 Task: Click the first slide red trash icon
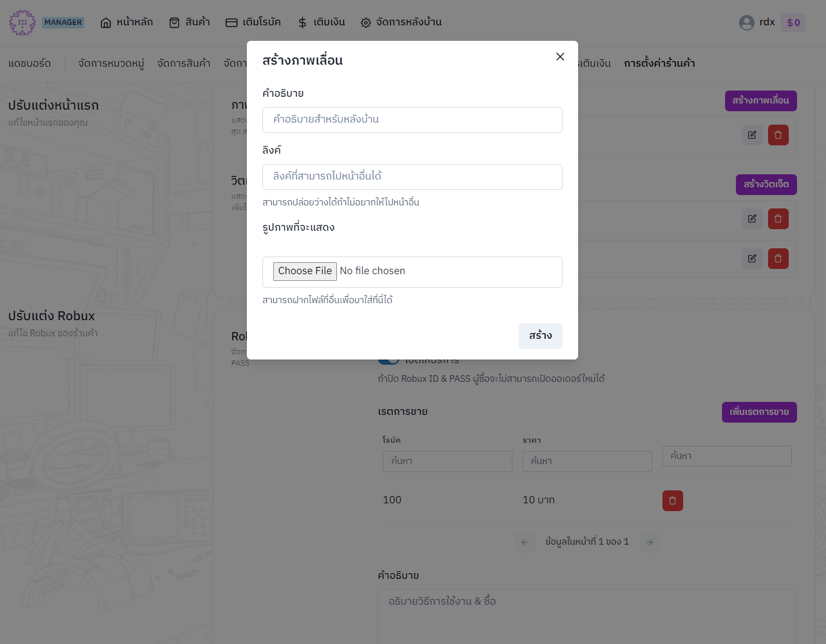point(778,135)
